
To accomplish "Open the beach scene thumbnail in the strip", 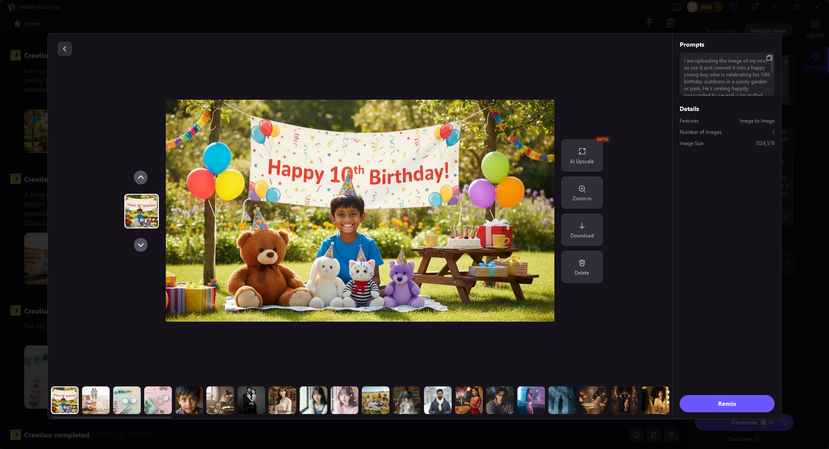I will tap(96, 400).
